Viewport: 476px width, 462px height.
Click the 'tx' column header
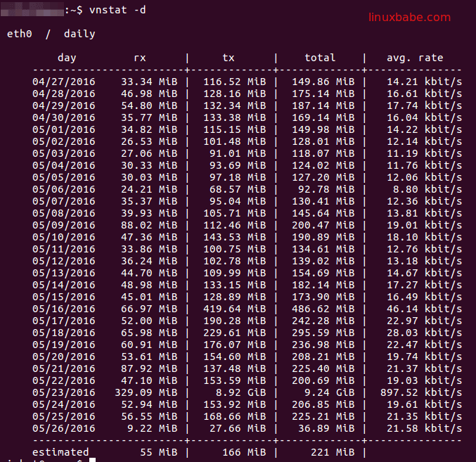(x=229, y=58)
